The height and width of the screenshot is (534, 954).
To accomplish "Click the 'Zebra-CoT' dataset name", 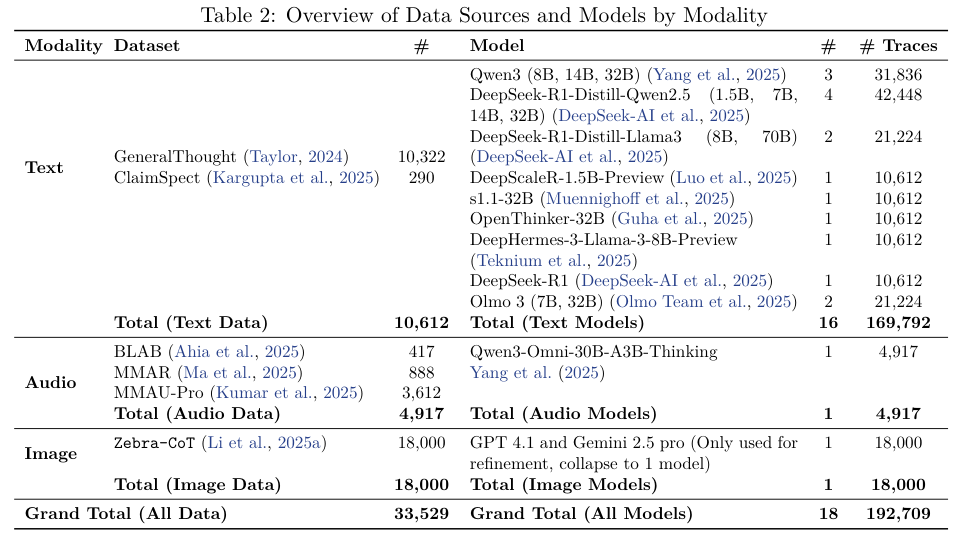I will pos(154,443).
